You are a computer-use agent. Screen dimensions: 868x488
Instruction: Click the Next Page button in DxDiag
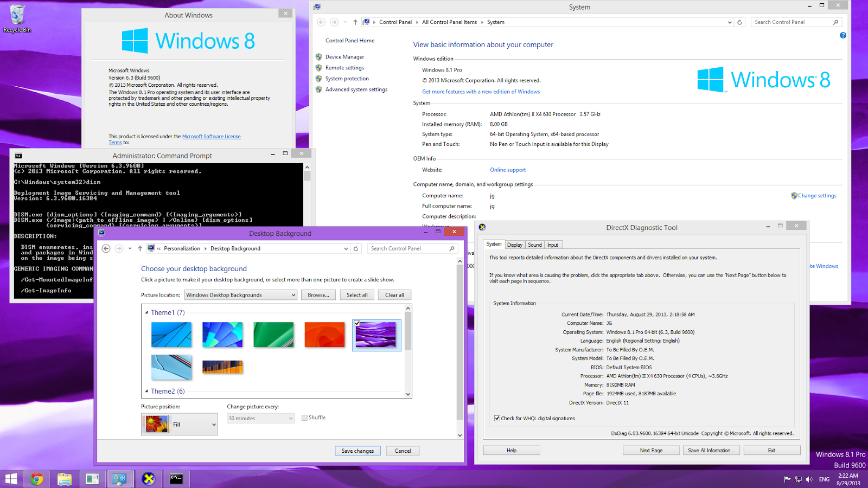(x=650, y=450)
